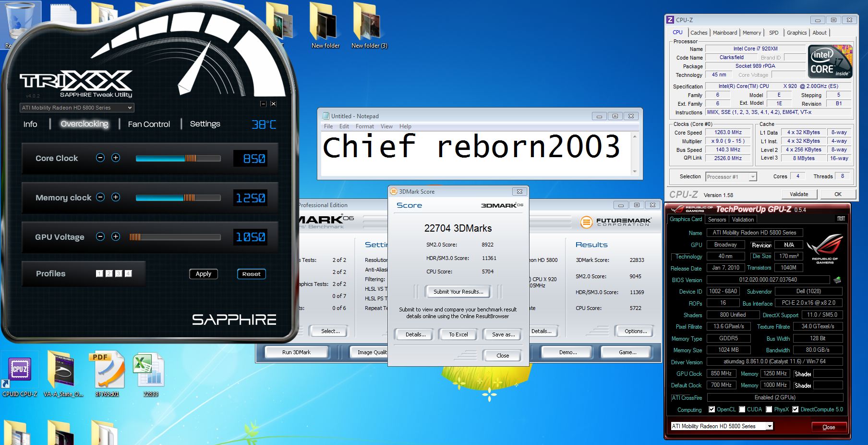Open Notepad File menu
The image size is (868, 445).
(x=328, y=126)
